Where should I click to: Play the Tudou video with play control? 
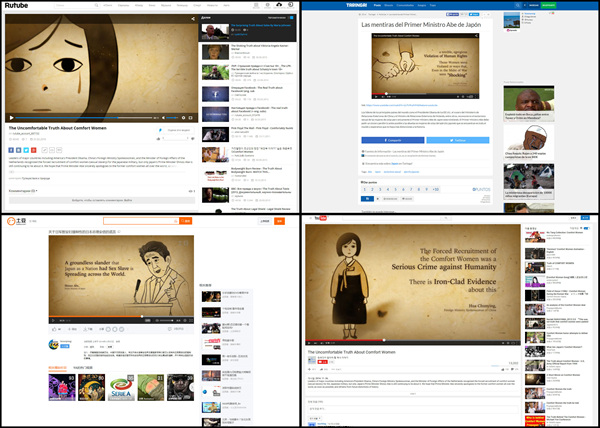(53, 321)
